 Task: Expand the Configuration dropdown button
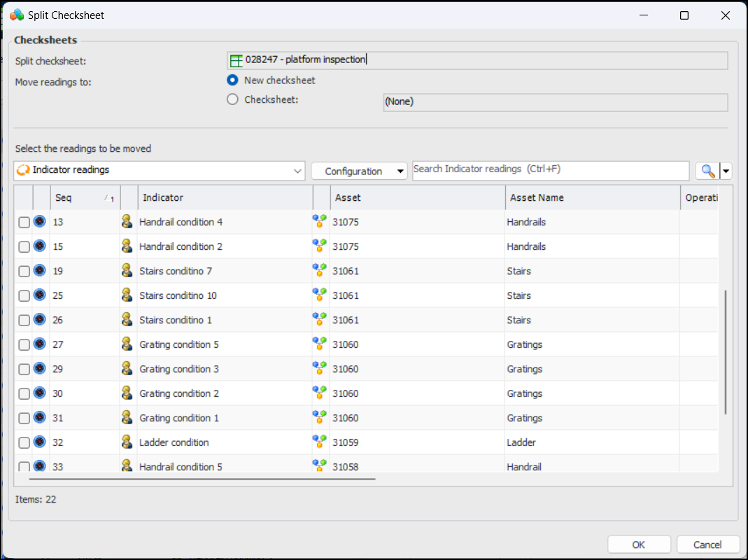point(359,171)
